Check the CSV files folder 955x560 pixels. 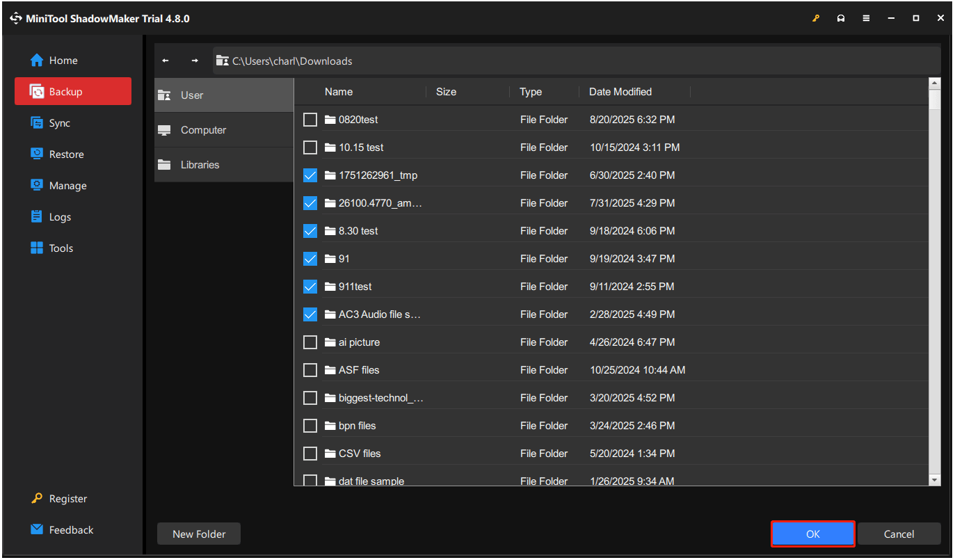pos(310,453)
